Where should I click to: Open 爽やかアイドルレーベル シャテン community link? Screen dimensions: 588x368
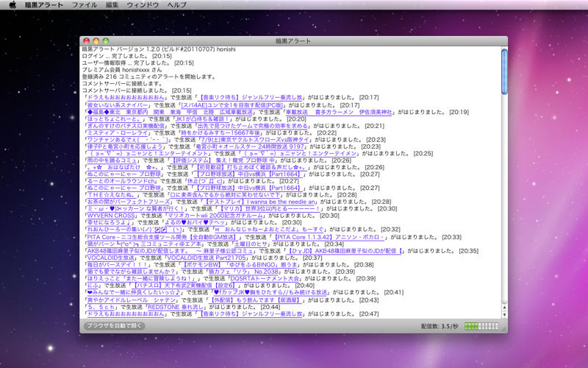click(x=132, y=300)
